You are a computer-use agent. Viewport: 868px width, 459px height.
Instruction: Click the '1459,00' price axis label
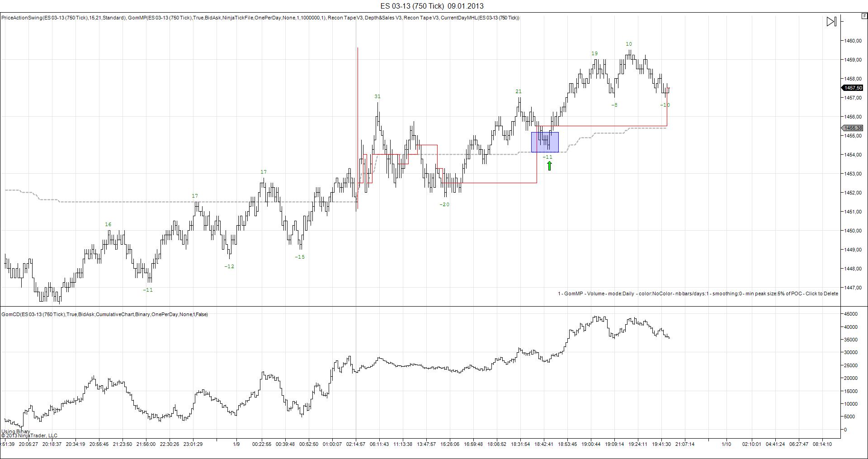click(853, 60)
